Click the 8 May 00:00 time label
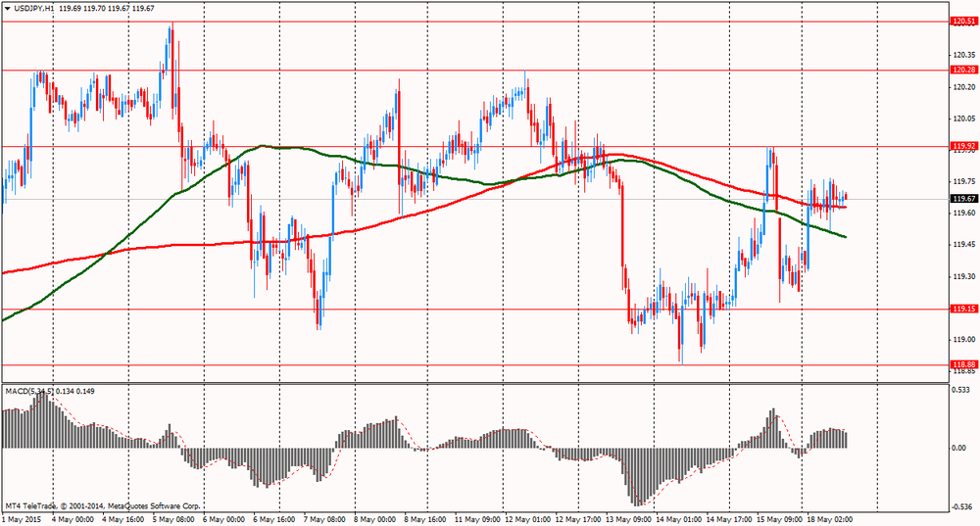Screen dimensions: 980x526 click(x=375, y=519)
